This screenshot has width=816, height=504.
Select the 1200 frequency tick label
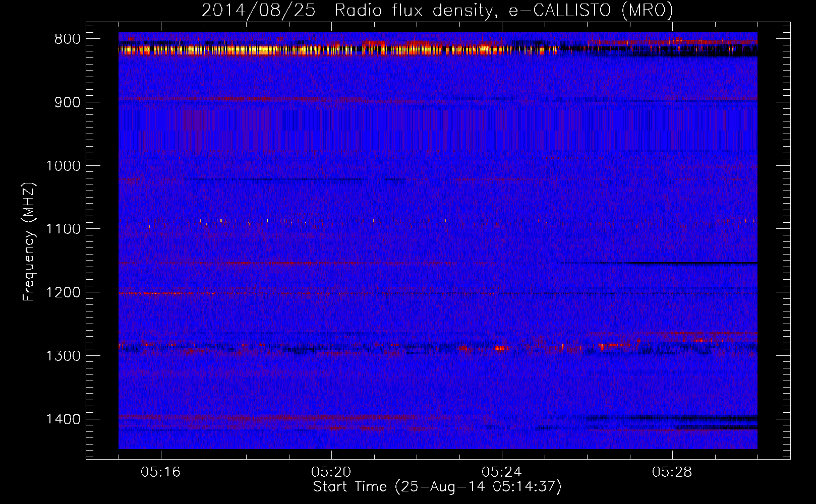(x=63, y=293)
